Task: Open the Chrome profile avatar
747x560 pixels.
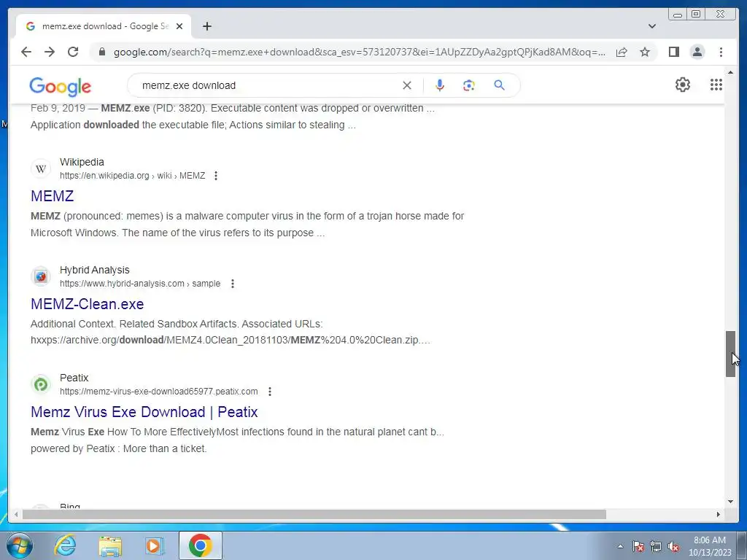Action: [697, 52]
